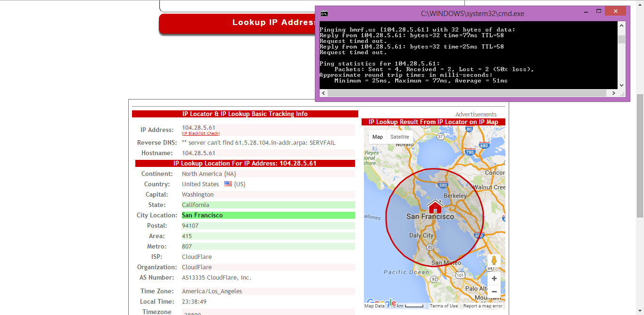644x315 pixels.
Task: Open the IP Blacklist Check link
Action: (x=201, y=133)
